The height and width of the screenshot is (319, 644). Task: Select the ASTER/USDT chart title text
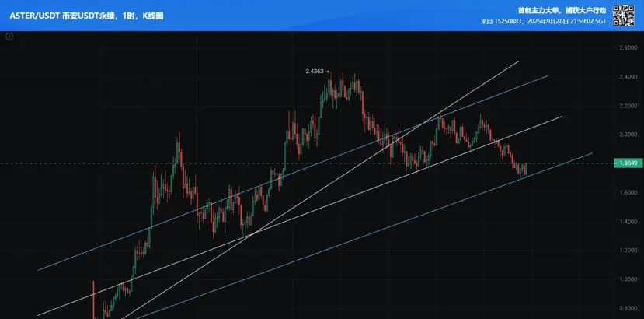pos(87,16)
